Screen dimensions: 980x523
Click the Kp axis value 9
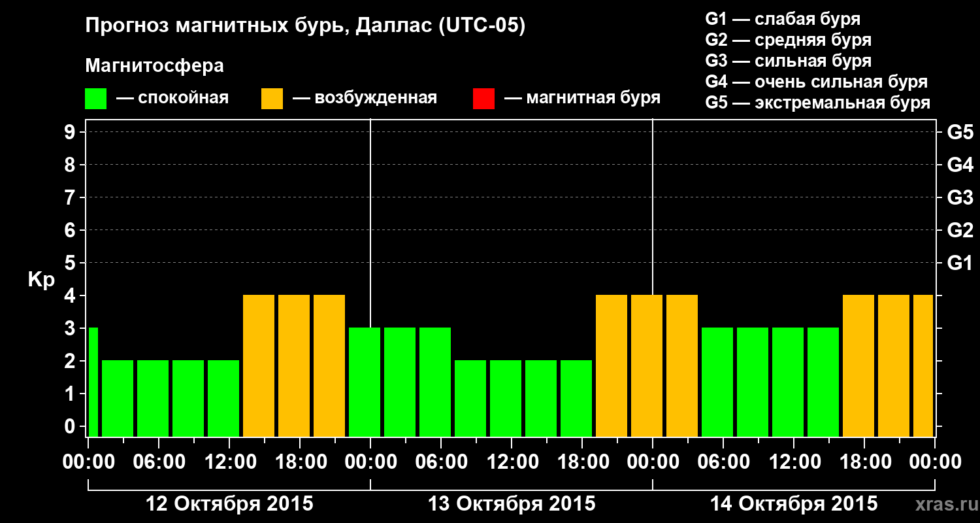[71, 132]
